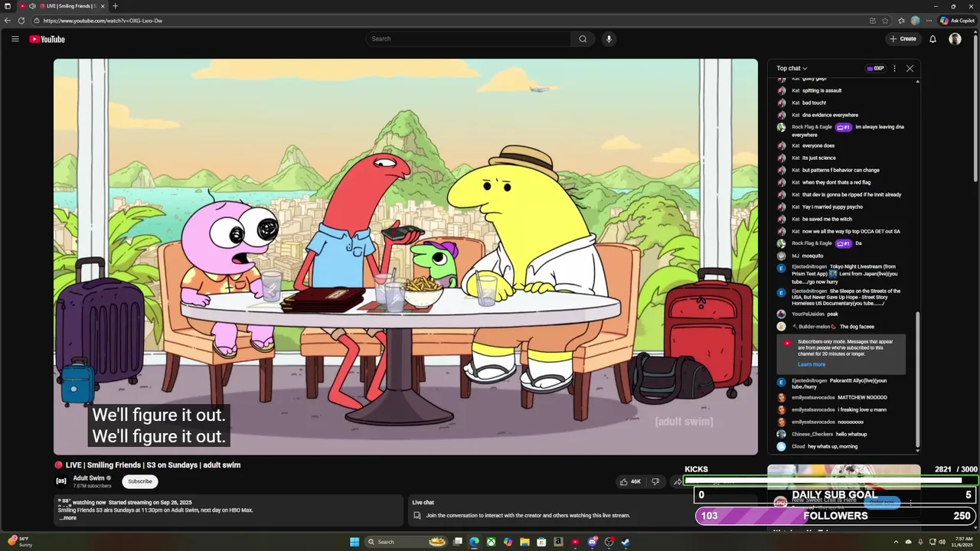980x551 pixels.
Task: Mute the tab with speaker icon
Action: coord(32,6)
